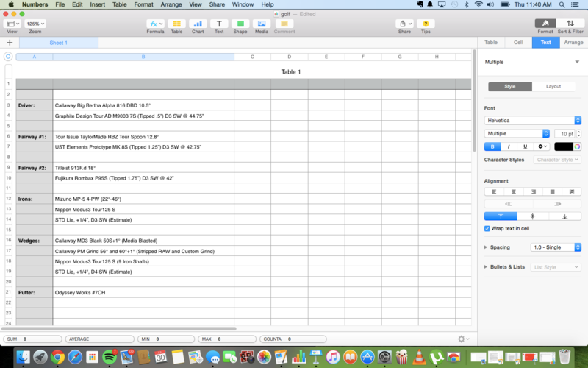The height and width of the screenshot is (368, 588).
Task: Click the Comment toolbar button
Action: pyautogui.click(x=284, y=24)
